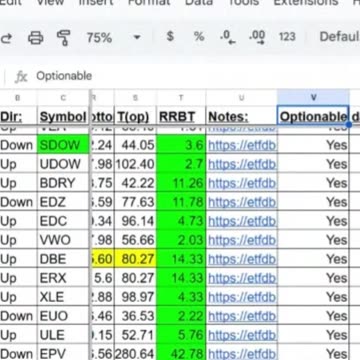
Task: Click the redo arrow icon
Action: click(6, 37)
